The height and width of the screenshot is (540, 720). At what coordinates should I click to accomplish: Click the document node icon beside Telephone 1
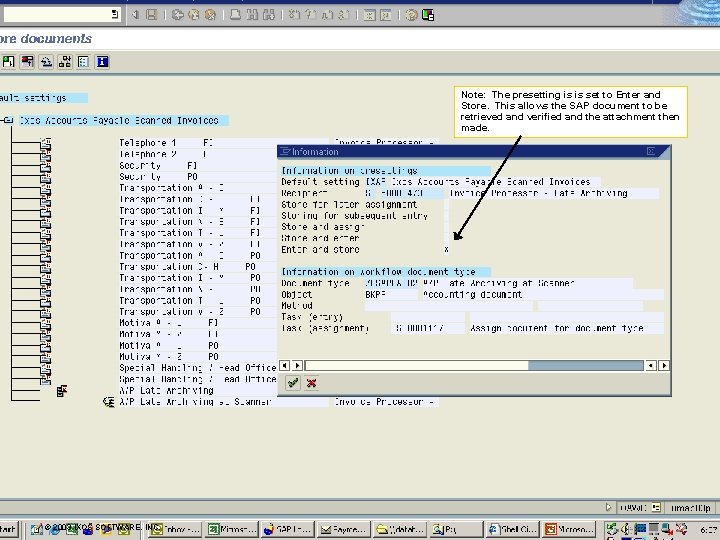pos(45,144)
